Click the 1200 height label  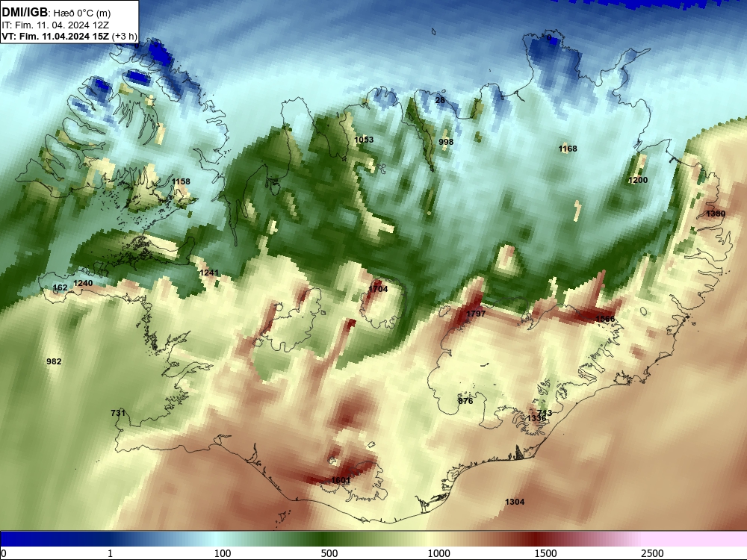coord(638,180)
